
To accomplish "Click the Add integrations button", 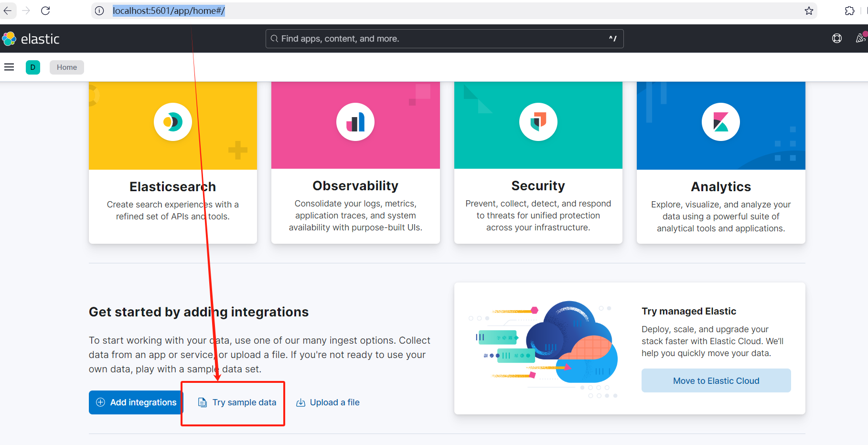I will click(x=136, y=402).
